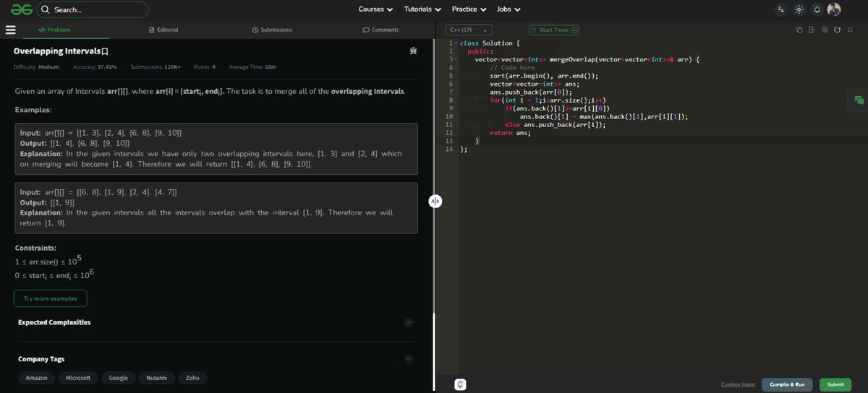Click the 'Difficulty: Medium' label
Image resolution: width=868 pixels, height=393 pixels.
coord(36,67)
